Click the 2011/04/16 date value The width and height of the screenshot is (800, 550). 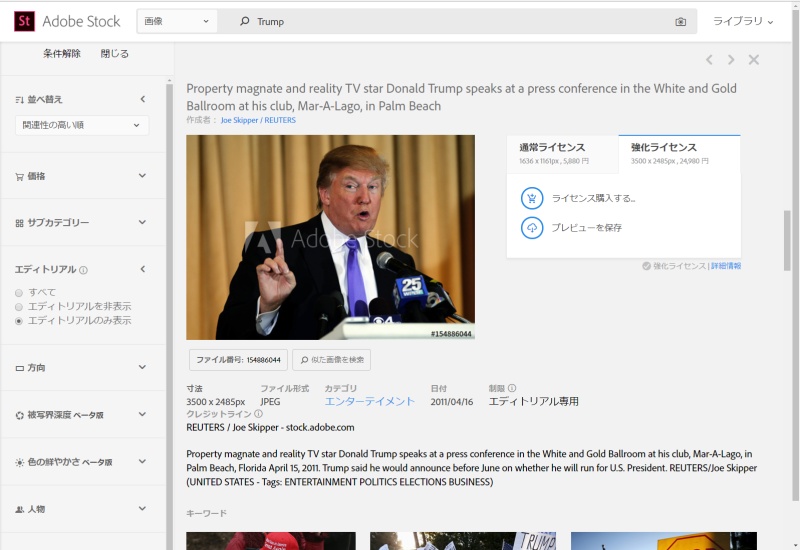pyautogui.click(x=452, y=402)
